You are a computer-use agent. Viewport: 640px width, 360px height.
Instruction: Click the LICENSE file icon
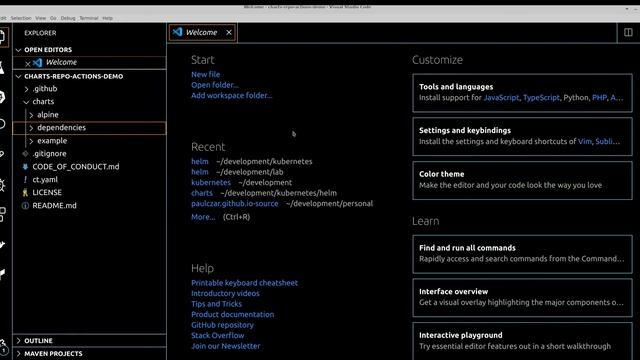(25, 192)
